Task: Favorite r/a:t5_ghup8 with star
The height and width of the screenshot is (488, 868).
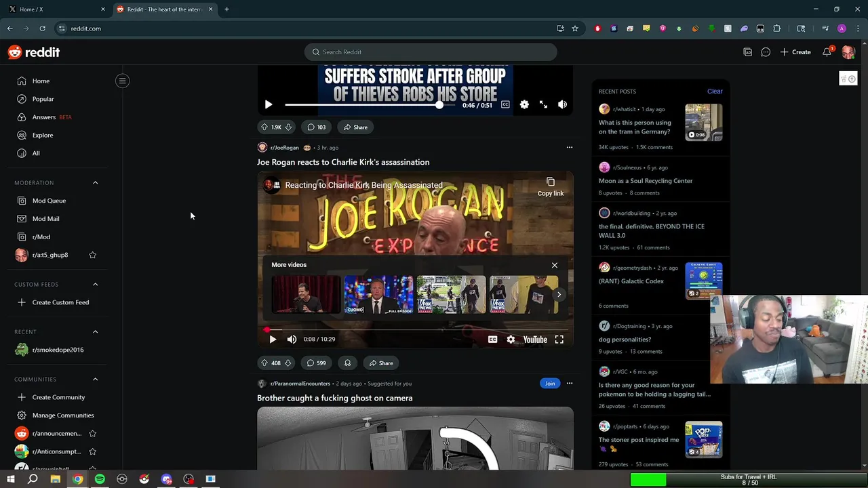Action: click(93, 255)
